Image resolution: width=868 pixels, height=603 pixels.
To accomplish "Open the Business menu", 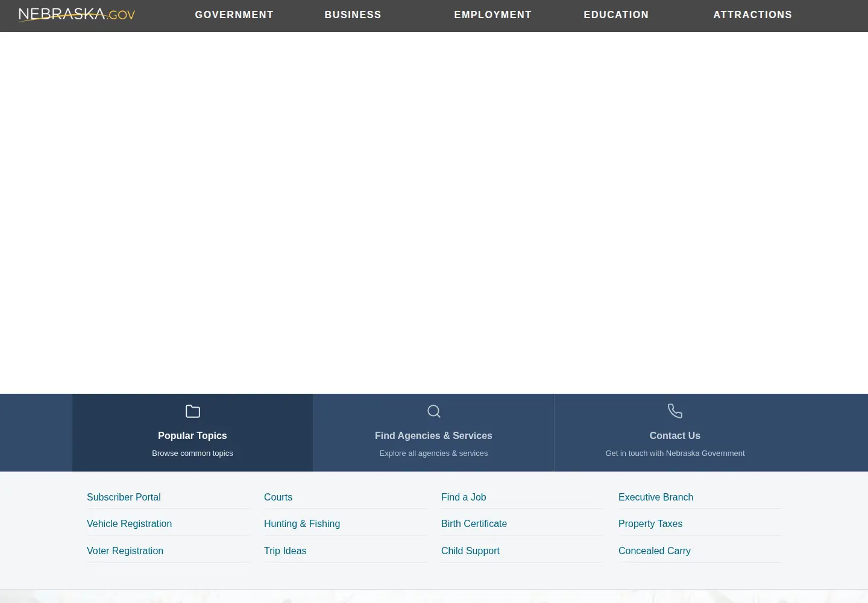I will 353,14.
